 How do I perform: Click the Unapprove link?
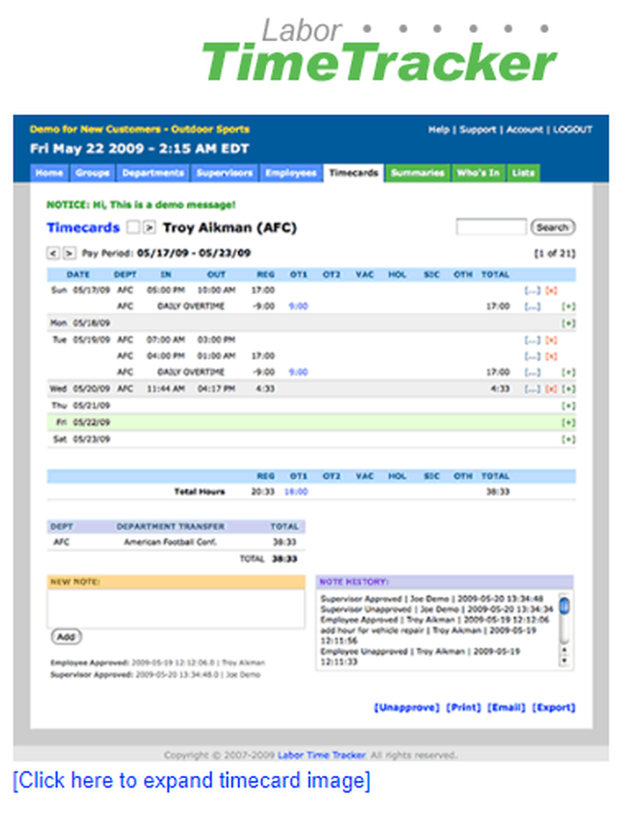406,707
